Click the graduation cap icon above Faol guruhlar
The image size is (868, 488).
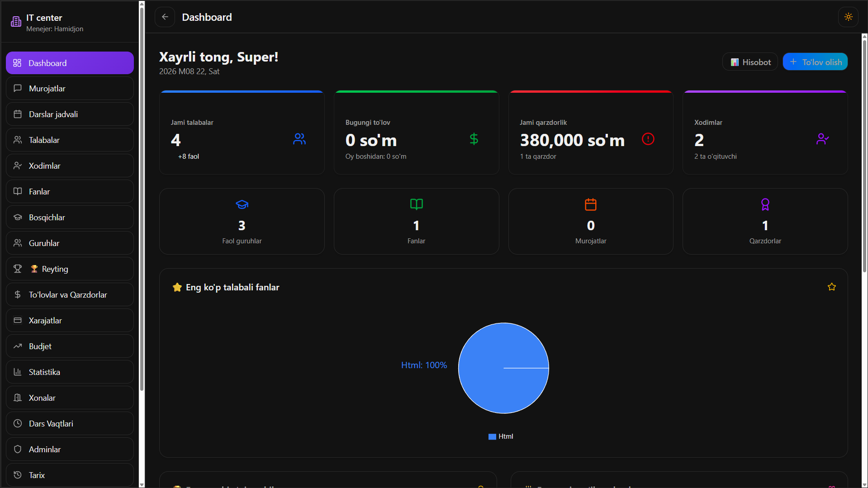point(242,204)
